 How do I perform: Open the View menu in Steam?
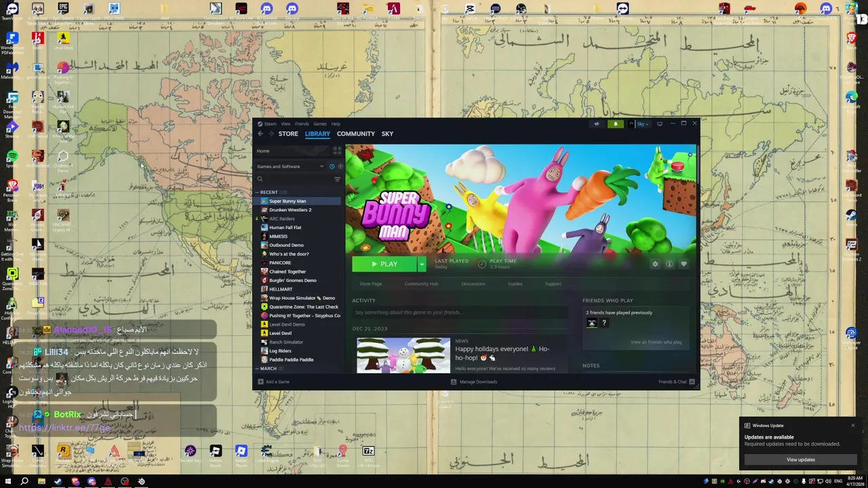click(x=285, y=124)
